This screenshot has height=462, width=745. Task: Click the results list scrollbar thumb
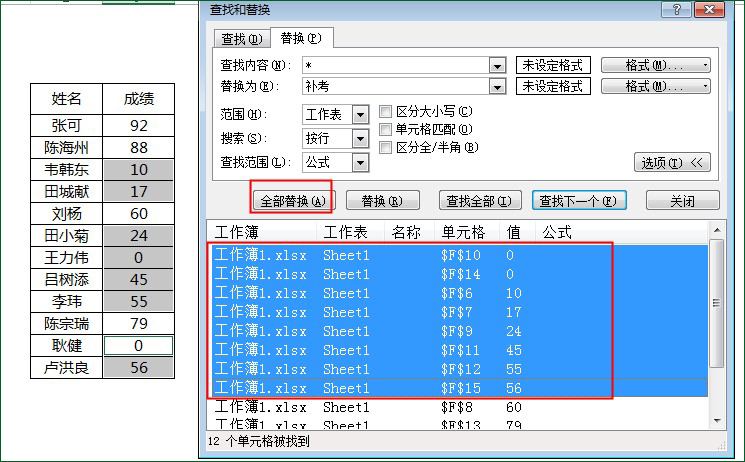click(717, 303)
